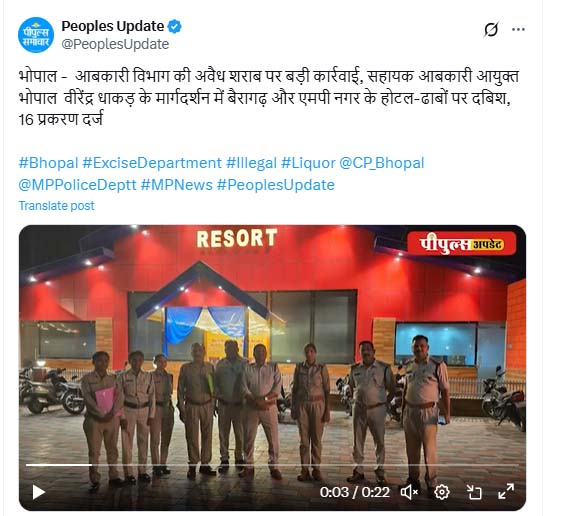Toggle picture-in-picture mode
566x516 pixels.
pos(474,492)
